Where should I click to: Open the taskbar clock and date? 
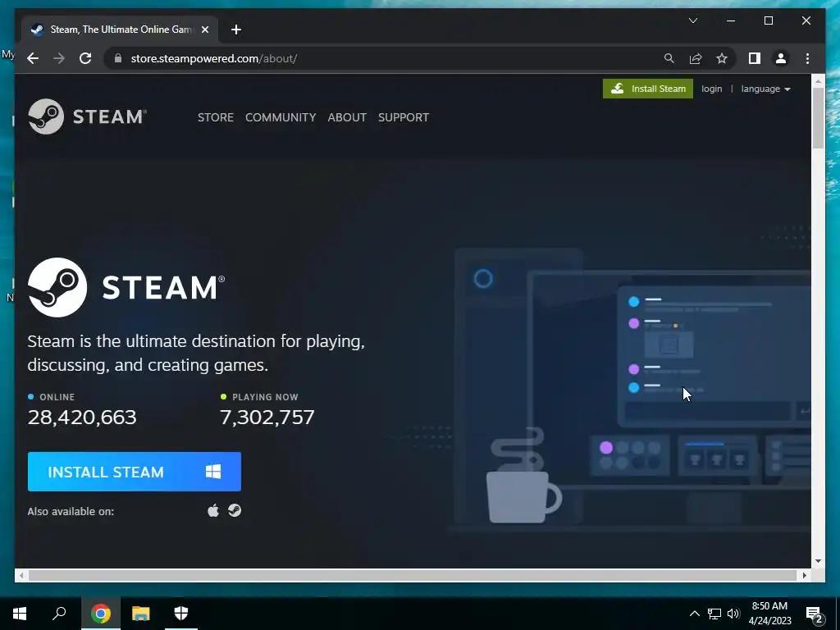click(x=769, y=614)
